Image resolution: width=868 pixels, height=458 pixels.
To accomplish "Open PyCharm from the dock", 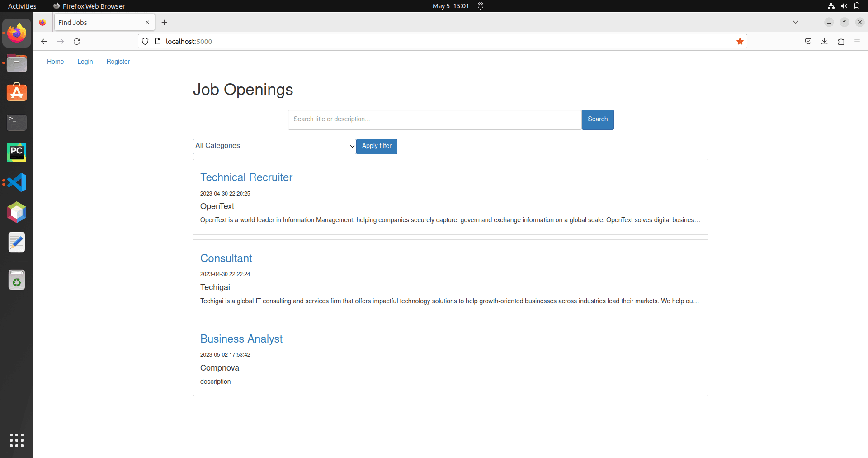I will coord(16,153).
